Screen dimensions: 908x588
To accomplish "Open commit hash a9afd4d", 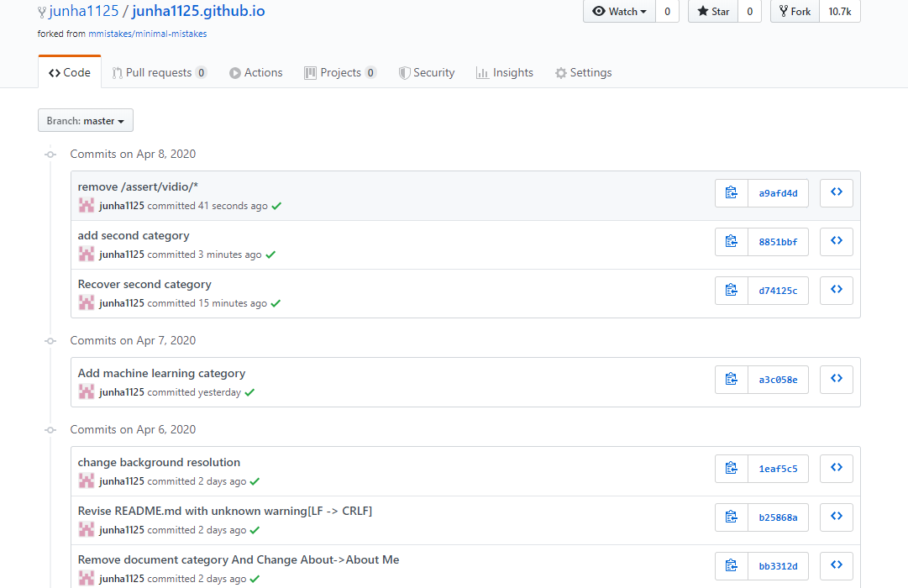I will [779, 193].
